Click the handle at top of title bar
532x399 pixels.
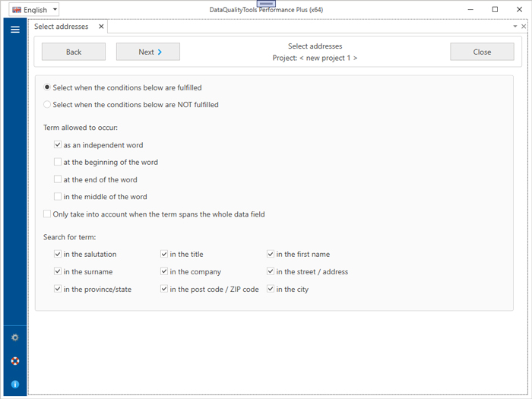point(266,4)
